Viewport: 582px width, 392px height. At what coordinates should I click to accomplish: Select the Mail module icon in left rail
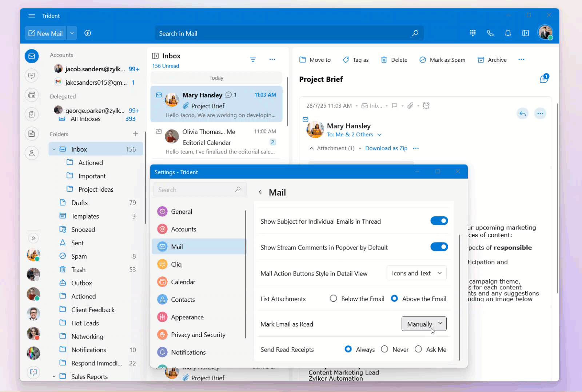32,56
